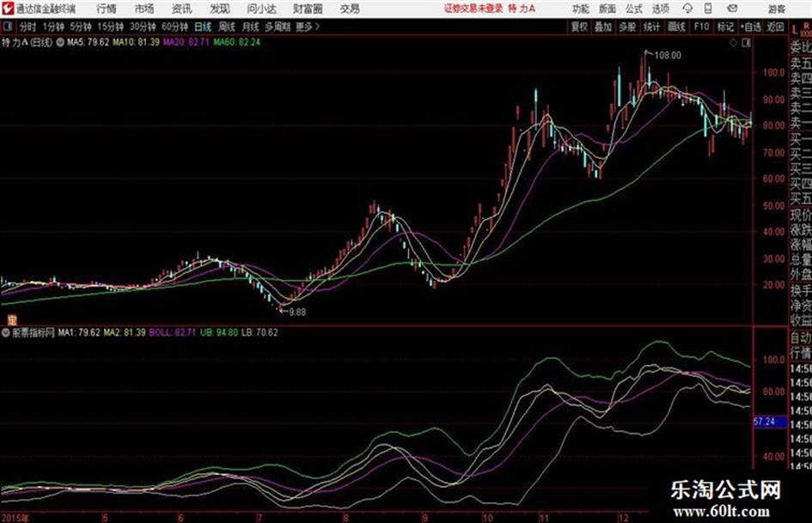Switch to the 15分钟 period tab
812x523 pixels.
pyautogui.click(x=110, y=27)
